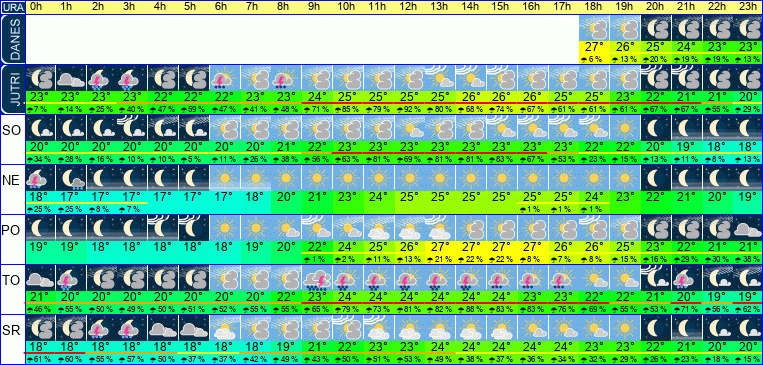
Task: Click the JUTRI 6h thunderstorm icon
Action: click(x=225, y=78)
